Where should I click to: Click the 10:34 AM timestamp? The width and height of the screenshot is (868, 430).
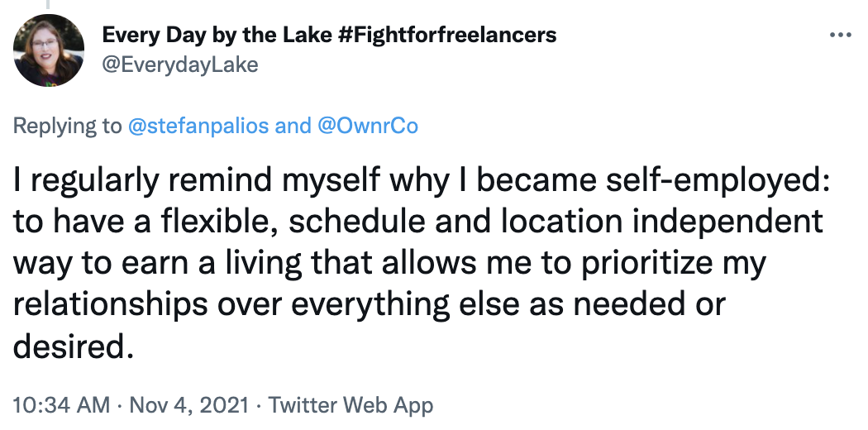pos(61,406)
